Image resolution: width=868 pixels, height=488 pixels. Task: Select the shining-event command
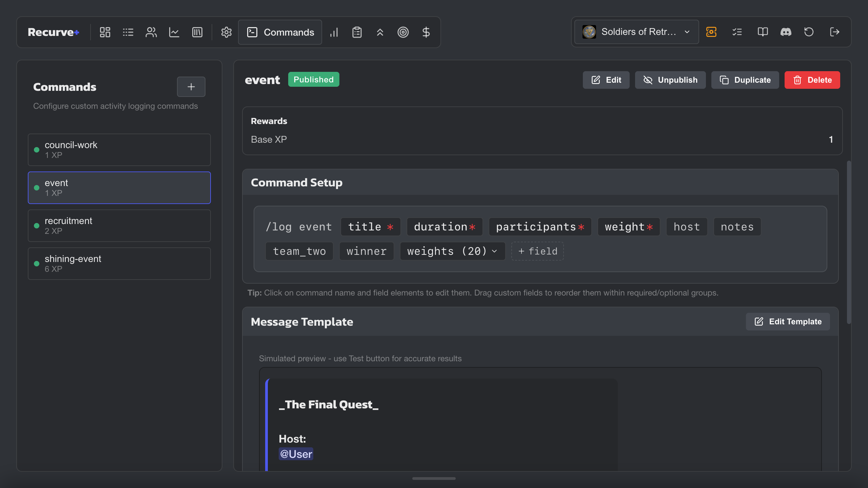(x=119, y=263)
